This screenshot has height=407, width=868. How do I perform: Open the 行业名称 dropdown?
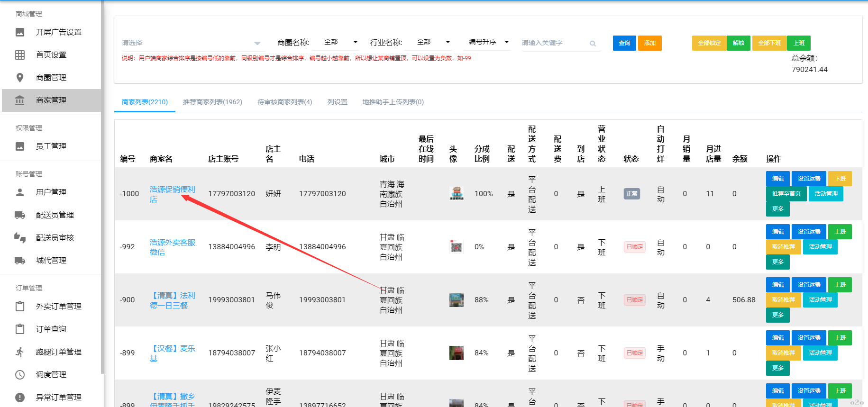click(x=433, y=42)
